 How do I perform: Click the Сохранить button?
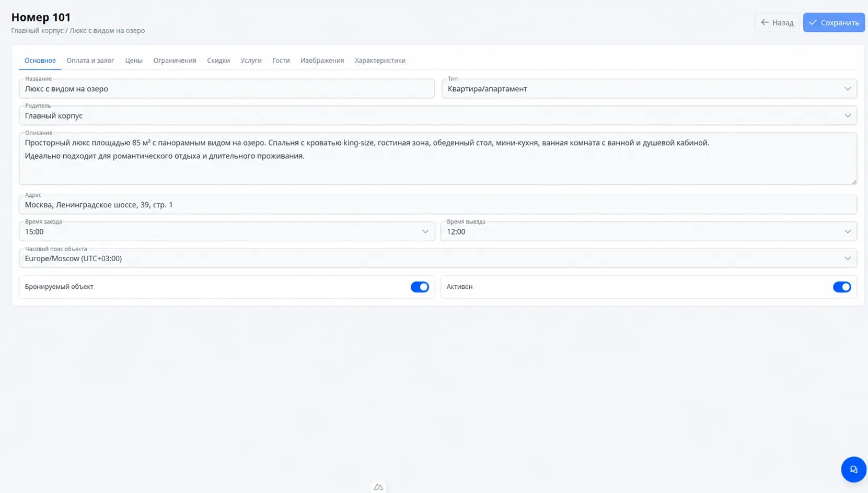click(834, 22)
